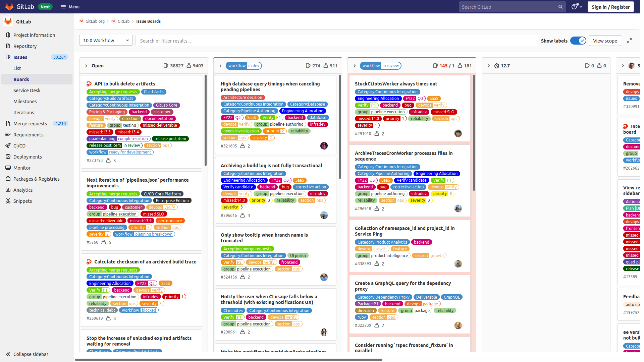Open issue StuckCiJobsWorker always times out
Image resolution: width=644 pixels, height=362 pixels.
pyautogui.click(x=396, y=84)
